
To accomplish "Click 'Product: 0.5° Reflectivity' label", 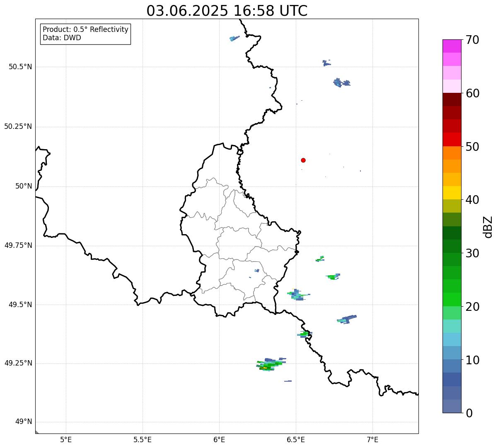I will [85, 30].
